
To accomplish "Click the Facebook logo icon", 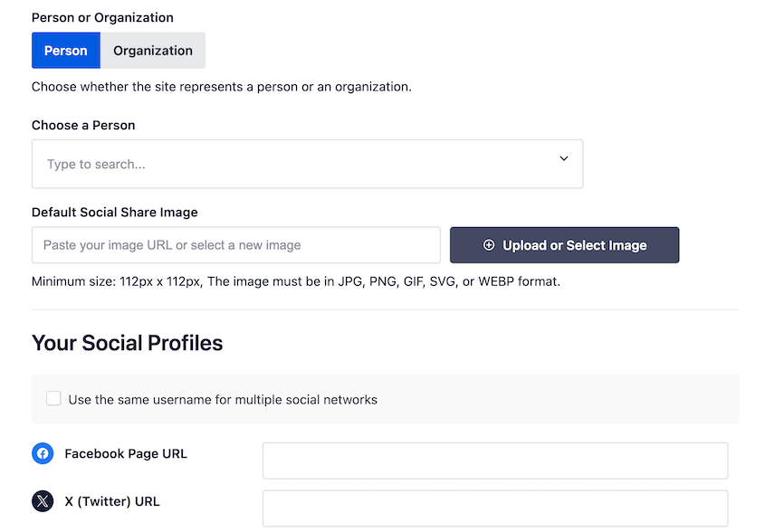I will point(43,453).
